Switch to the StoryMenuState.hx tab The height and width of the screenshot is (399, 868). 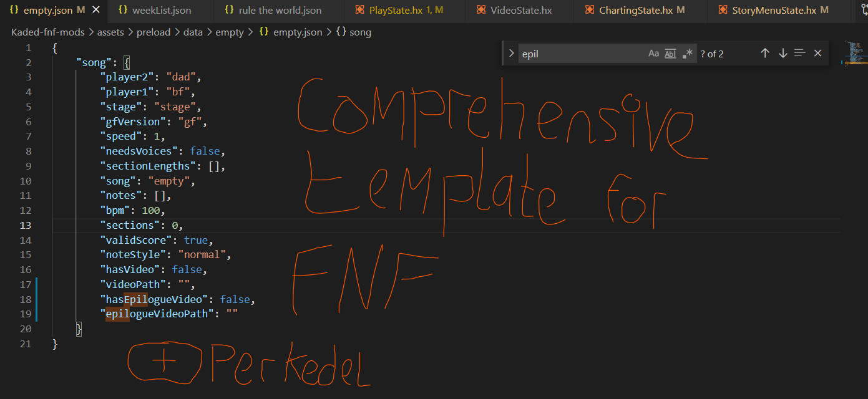774,10
